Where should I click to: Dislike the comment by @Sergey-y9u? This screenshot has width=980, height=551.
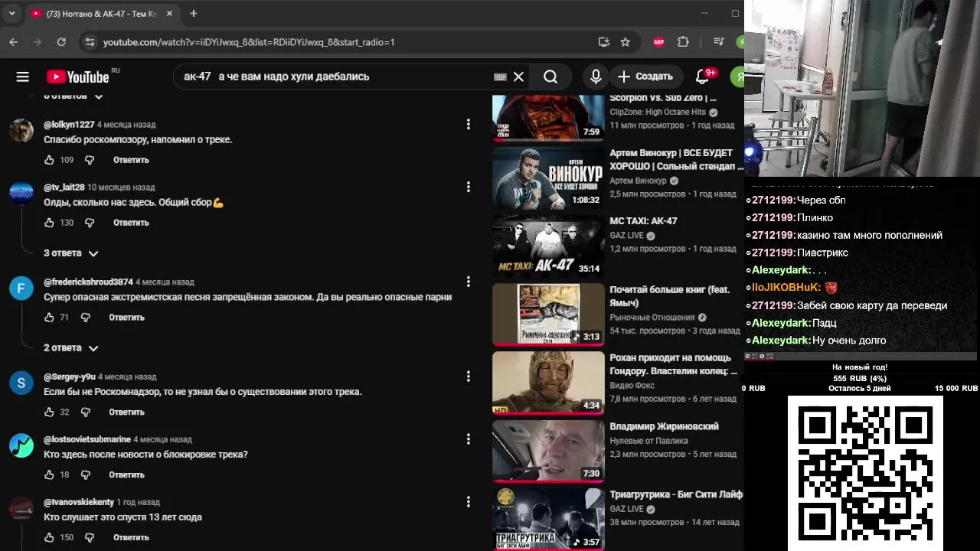tap(86, 412)
